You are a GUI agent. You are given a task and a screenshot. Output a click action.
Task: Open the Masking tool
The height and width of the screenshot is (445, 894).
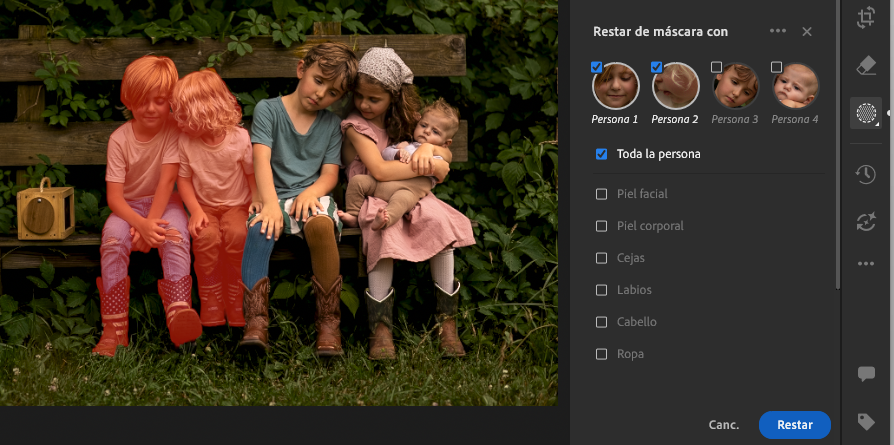click(866, 113)
